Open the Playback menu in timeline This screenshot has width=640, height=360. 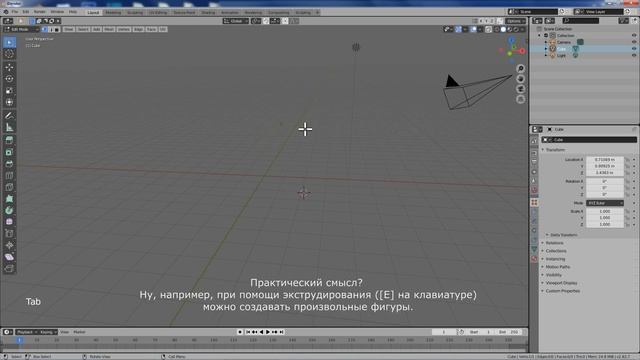point(27,332)
